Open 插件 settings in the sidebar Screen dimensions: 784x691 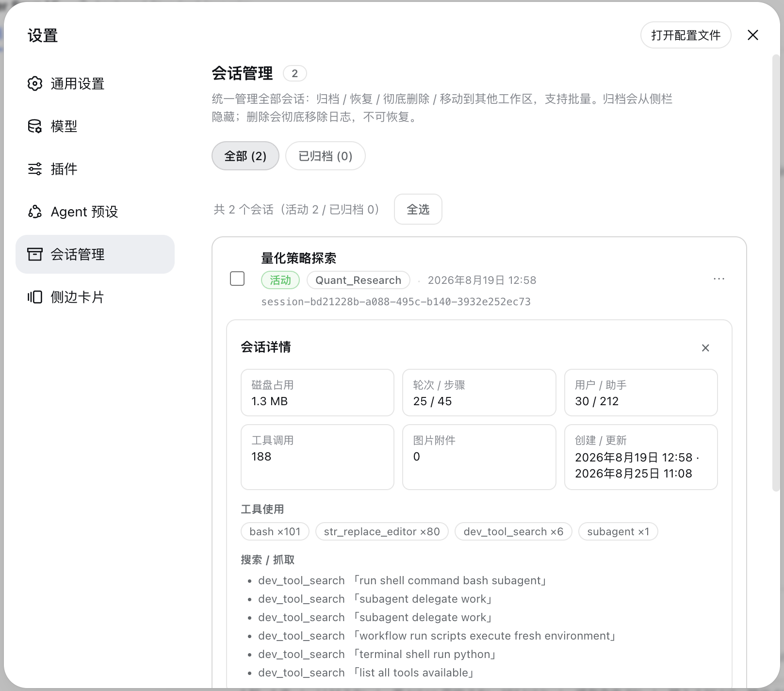click(x=95, y=169)
